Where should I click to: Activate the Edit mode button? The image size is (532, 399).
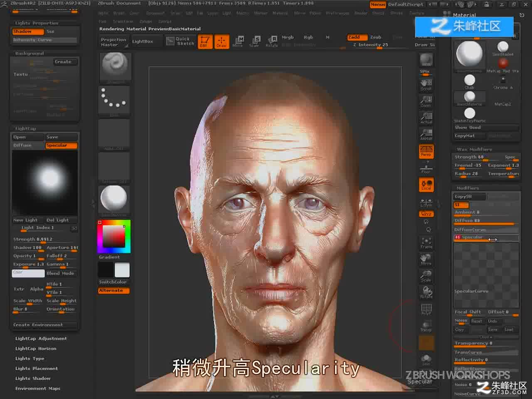[x=204, y=42]
